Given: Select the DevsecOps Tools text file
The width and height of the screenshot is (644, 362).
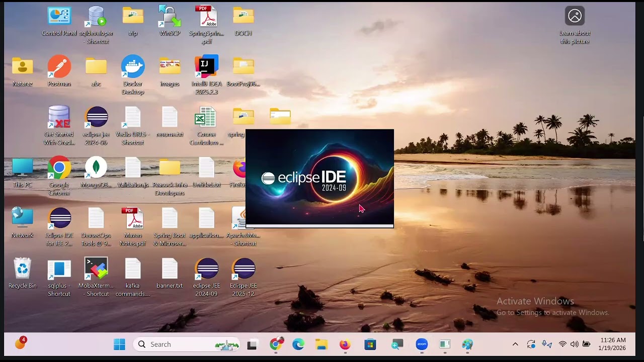Looking at the screenshot, I should (x=96, y=227).
